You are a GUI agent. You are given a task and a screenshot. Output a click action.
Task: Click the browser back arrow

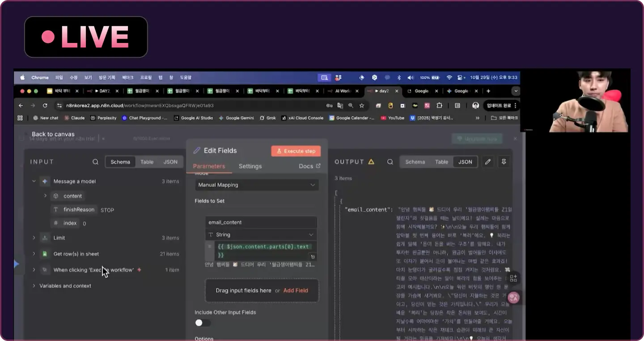(21, 106)
